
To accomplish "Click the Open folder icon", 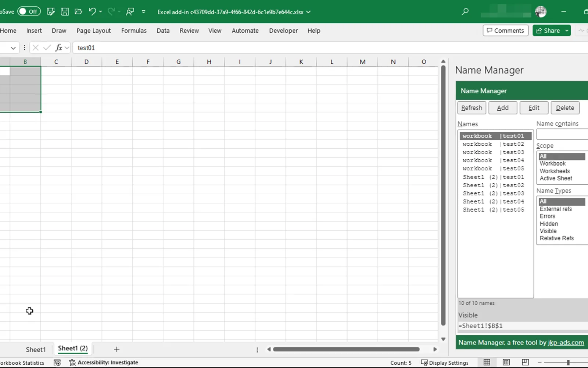I will tap(78, 12).
